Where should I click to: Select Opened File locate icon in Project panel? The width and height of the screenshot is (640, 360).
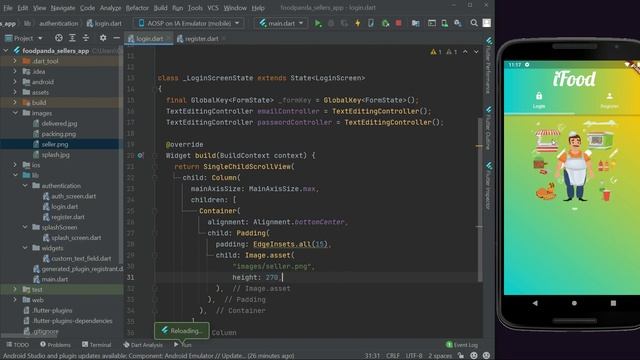pyautogui.click(x=59, y=38)
